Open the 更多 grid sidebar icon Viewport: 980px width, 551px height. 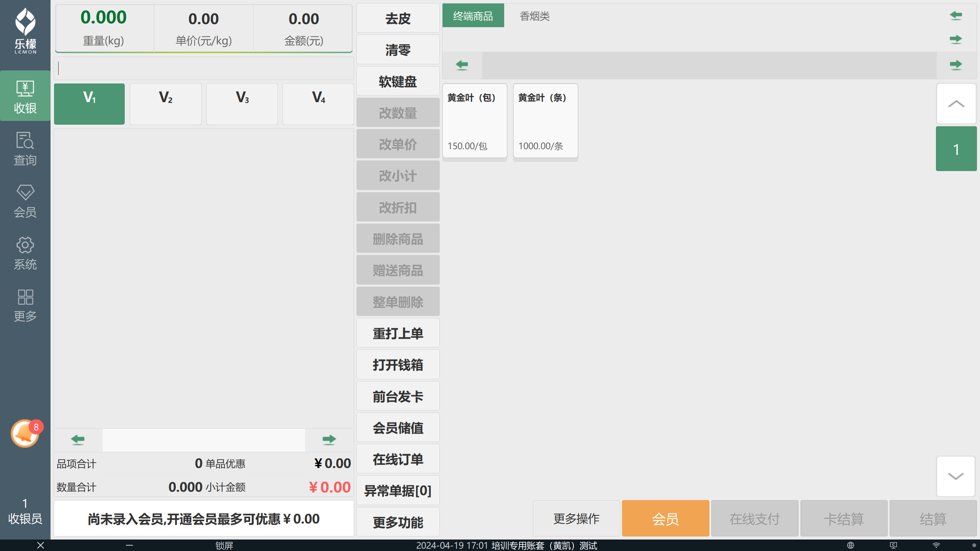tap(25, 305)
